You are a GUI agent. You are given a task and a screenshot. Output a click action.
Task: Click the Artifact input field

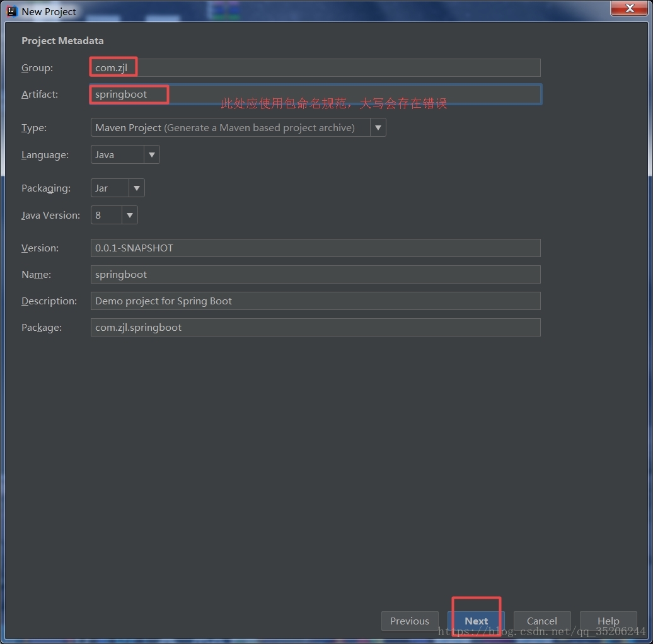coord(315,95)
